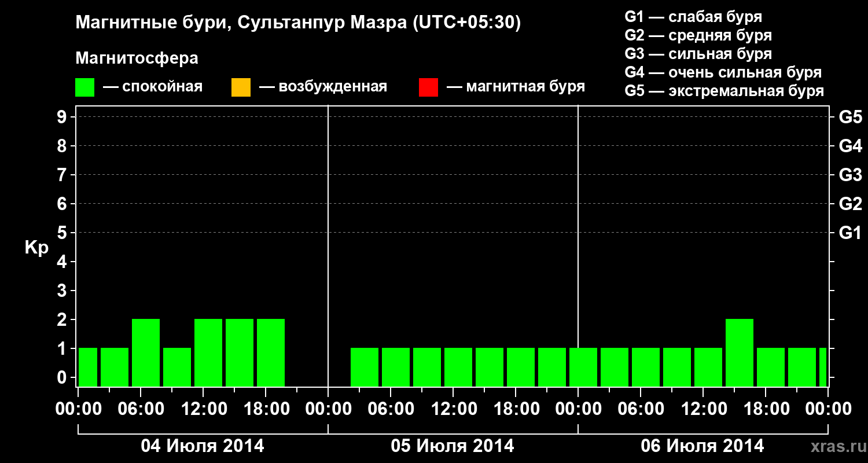Click the Kp 2 bar starting 06:00 on 04 Июля
Screen dimensions: 868x463
(x=146, y=352)
